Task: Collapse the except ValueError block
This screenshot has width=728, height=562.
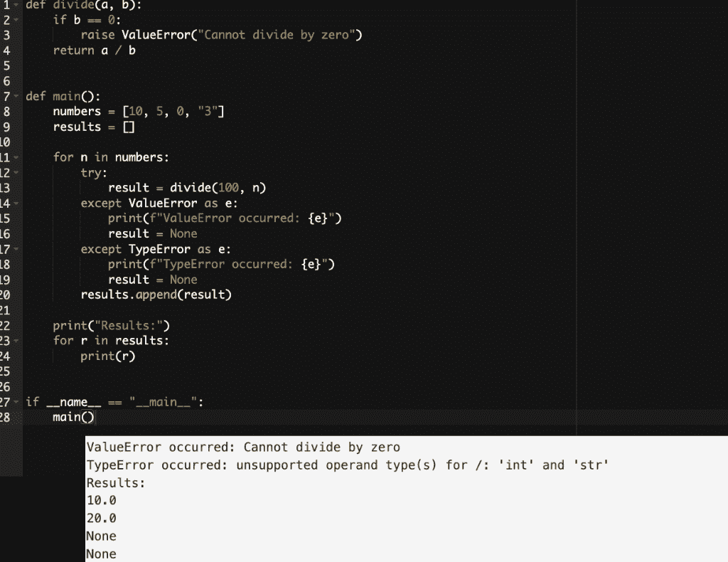Action: click(x=16, y=203)
